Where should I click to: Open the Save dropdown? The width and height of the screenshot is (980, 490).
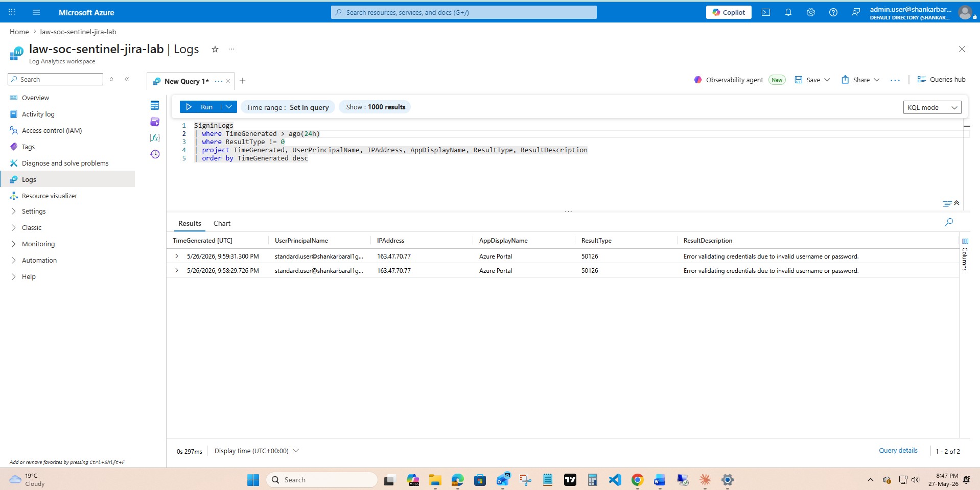coord(812,80)
